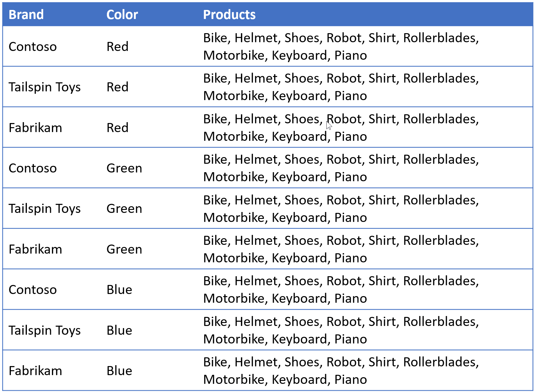This screenshot has height=392, width=535.
Task: Select the Tailspin Toys cell in the Red row
Action: tap(45, 87)
